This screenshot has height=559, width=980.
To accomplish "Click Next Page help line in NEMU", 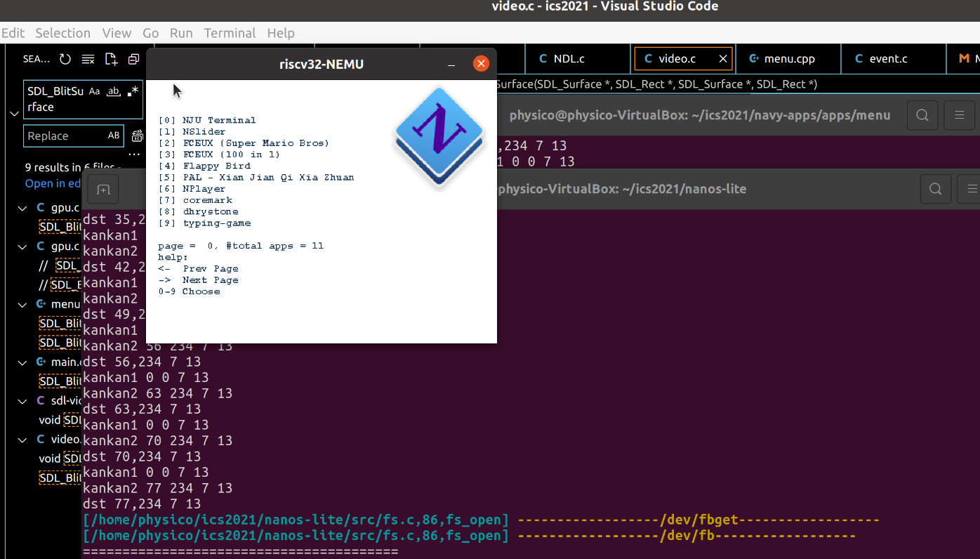I will tap(199, 280).
